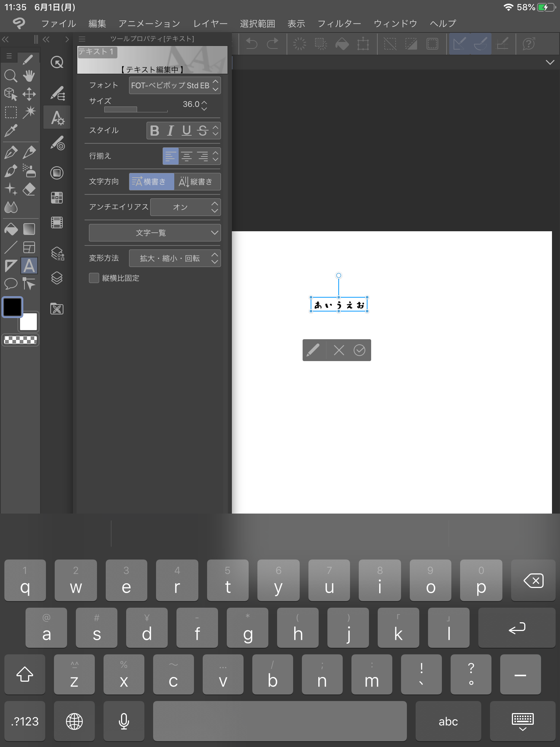Viewport: 560px width, 747px height.
Task: Open Sub Tool detail text settings icon
Action: [x=57, y=117]
